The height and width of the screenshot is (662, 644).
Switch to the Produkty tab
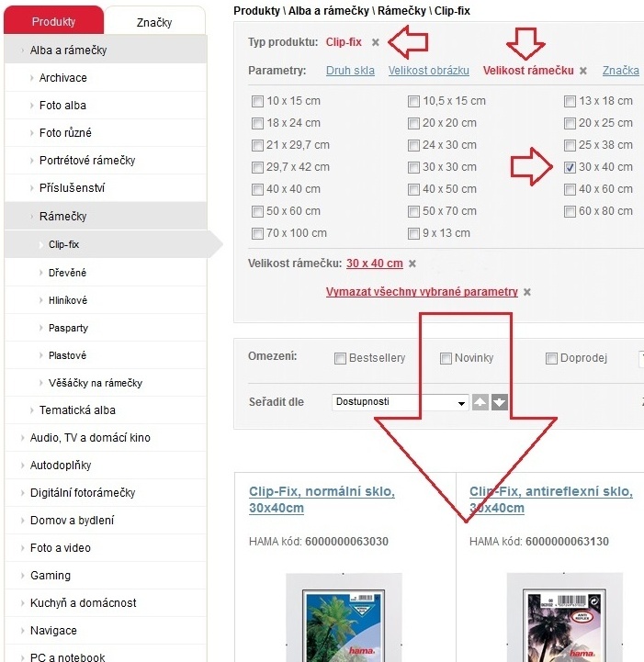(53, 21)
